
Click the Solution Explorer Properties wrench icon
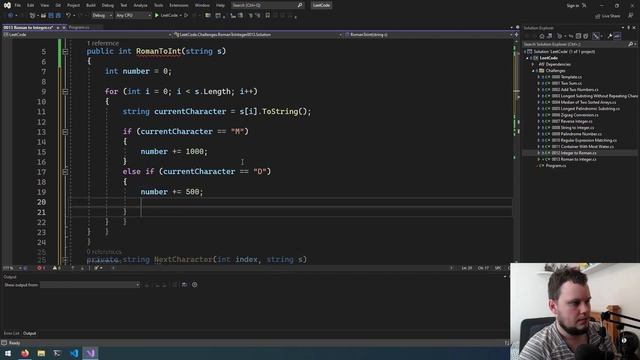point(610,36)
